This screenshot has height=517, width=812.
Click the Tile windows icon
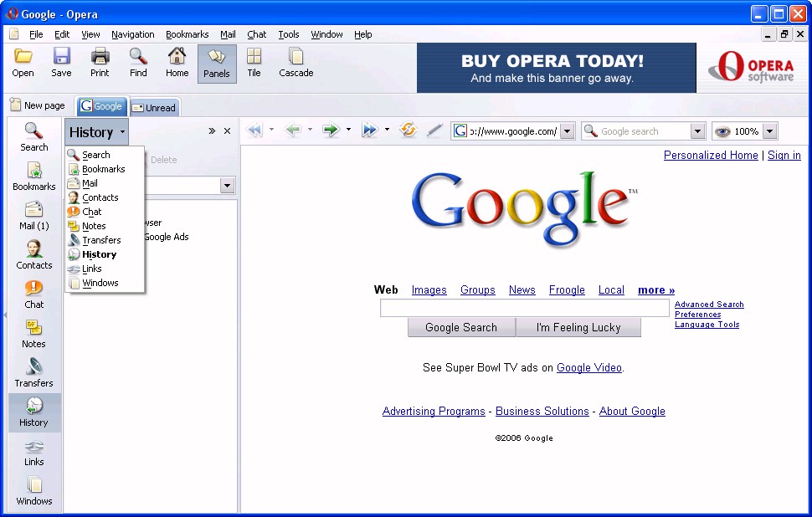(x=254, y=63)
